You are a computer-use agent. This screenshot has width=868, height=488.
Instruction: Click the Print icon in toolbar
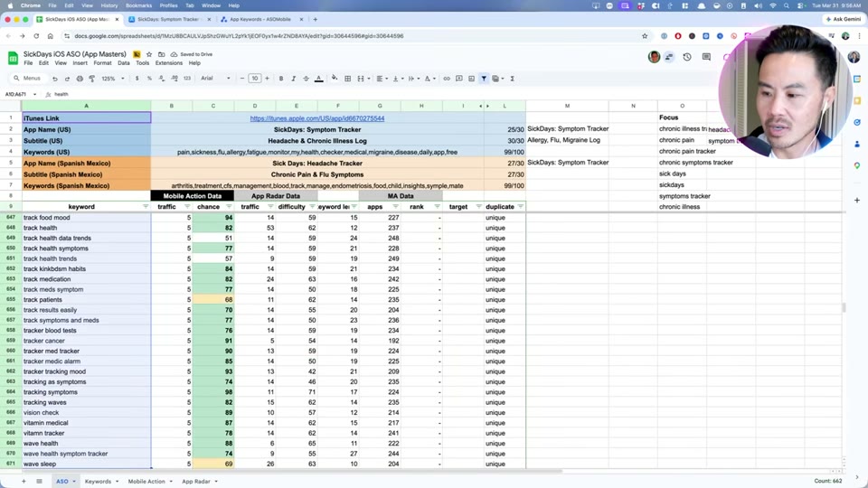(x=80, y=79)
